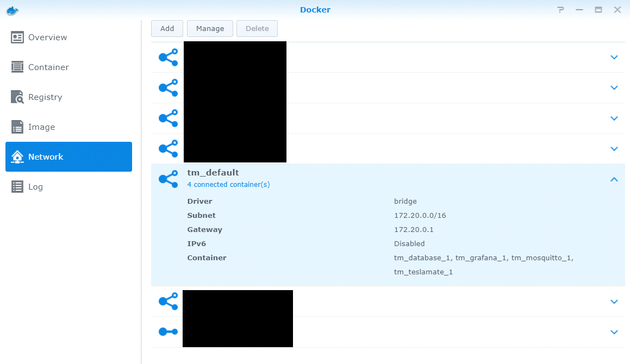Switch to the Image section

[68, 127]
